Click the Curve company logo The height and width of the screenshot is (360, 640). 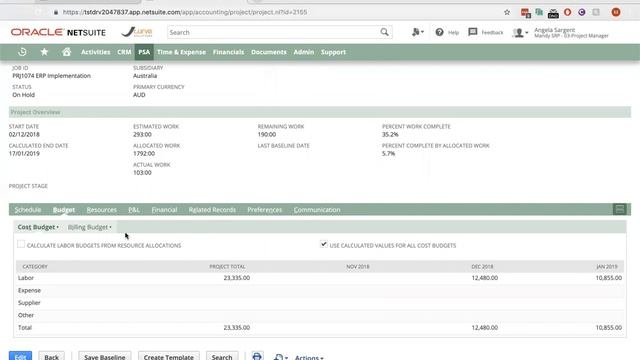tap(137, 32)
